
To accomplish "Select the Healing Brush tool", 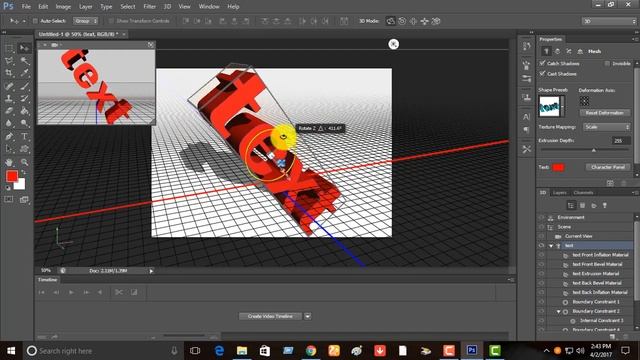I will (x=9, y=86).
